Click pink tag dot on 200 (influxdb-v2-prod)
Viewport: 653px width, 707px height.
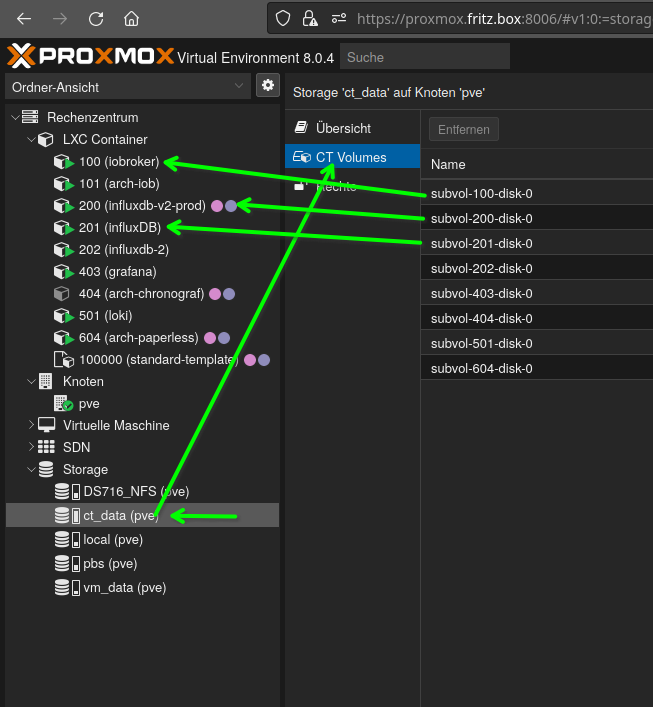pos(217,206)
